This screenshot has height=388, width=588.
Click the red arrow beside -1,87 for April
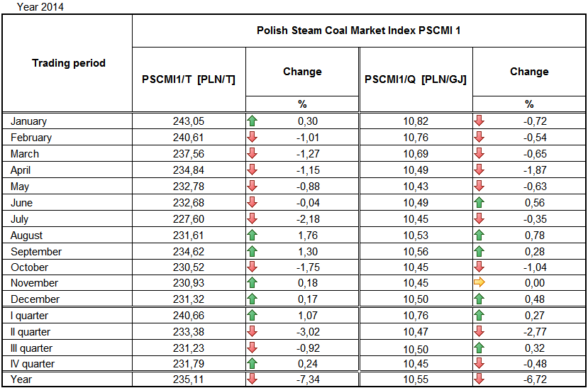tap(479, 170)
